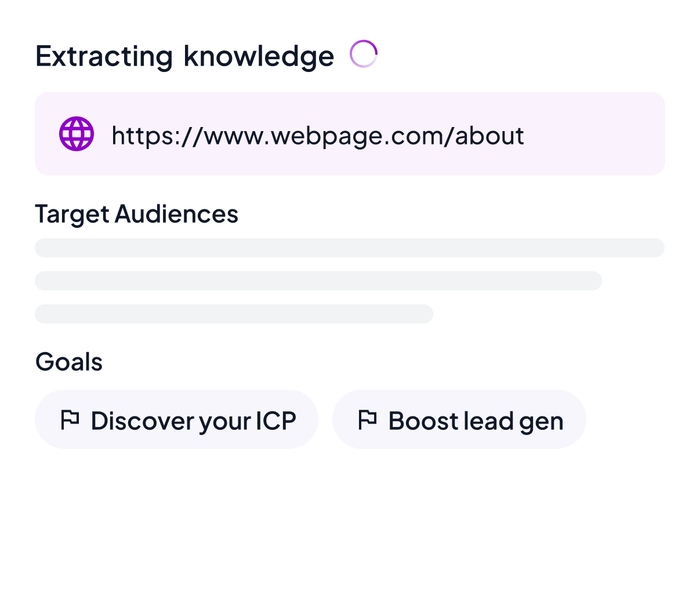Screen dimensions: 700x594
Task: Select the Discover your ICP goal text
Action: [193, 421]
